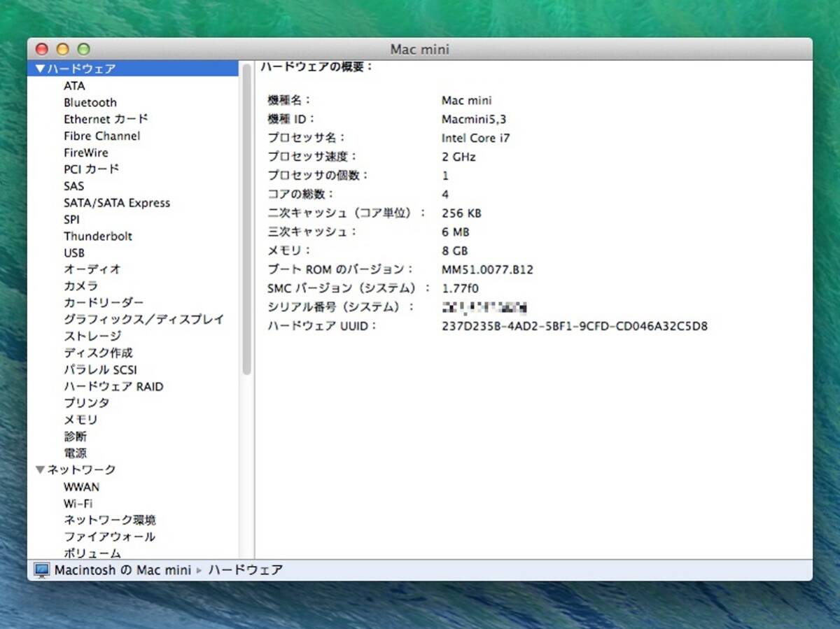The height and width of the screenshot is (629, 840).
Task: Click SMC version value 1.77f0
Action: [x=461, y=288]
